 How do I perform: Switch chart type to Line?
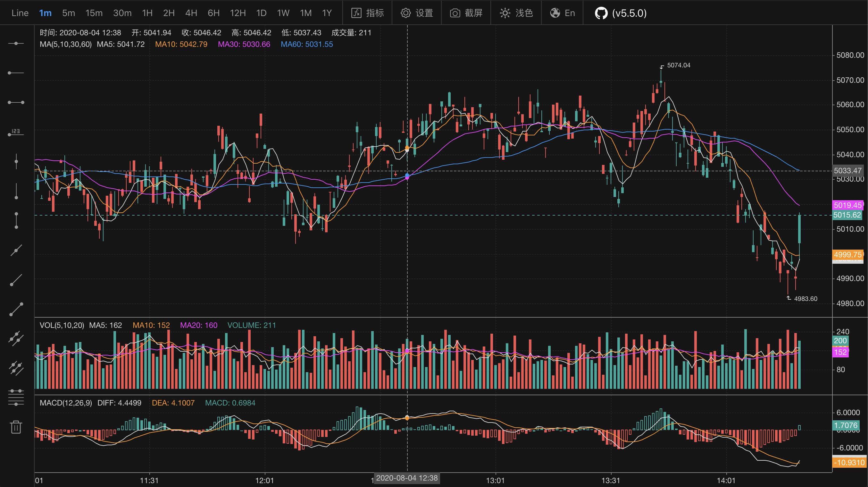click(20, 13)
